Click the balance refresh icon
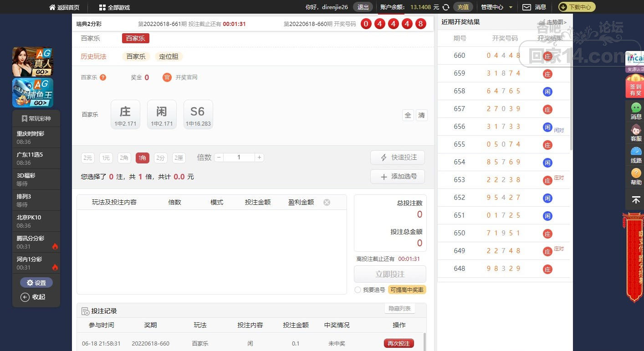The width and height of the screenshot is (644, 351). 446,7
